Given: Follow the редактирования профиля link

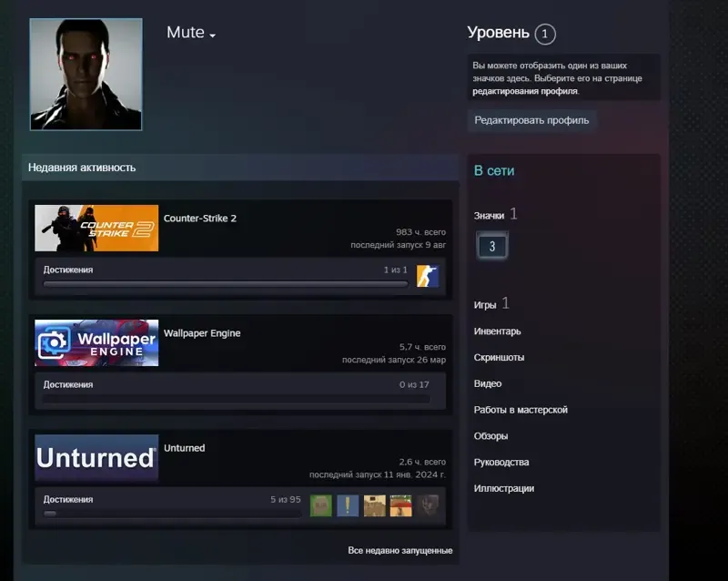Looking at the screenshot, I should pyautogui.click(x=525, y=91).
